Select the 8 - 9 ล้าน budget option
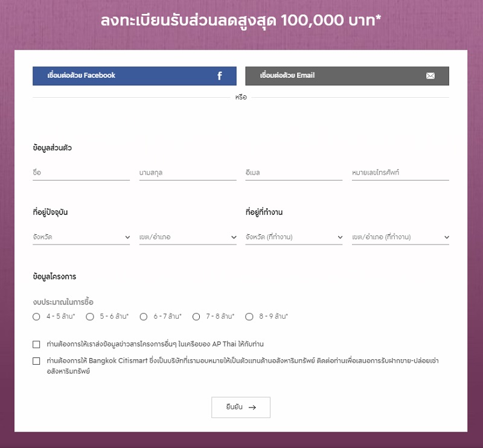Viewport: 483px width, 448px height. 249,316
